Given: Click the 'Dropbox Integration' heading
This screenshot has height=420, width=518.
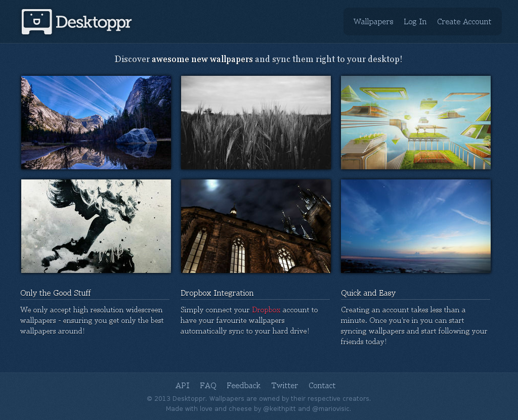Looking at the screenshot, I should (x=217, y=293).
